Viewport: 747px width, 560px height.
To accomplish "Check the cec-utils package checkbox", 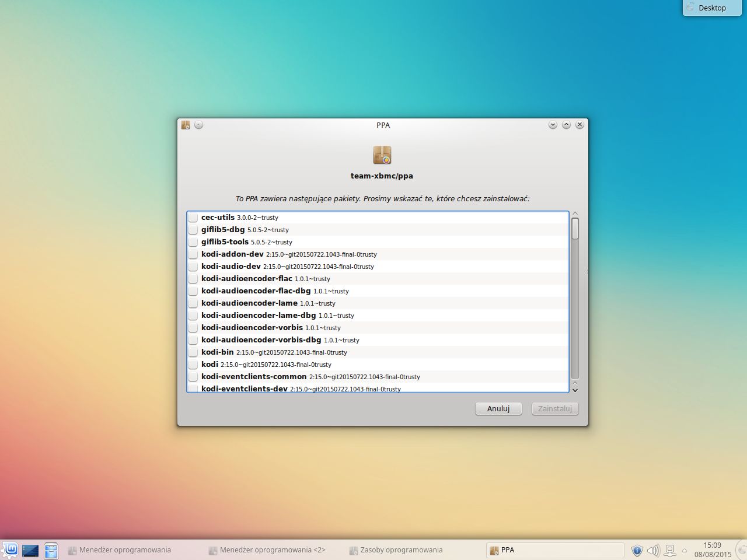I will pyautogui.click(x=193, y=218).
